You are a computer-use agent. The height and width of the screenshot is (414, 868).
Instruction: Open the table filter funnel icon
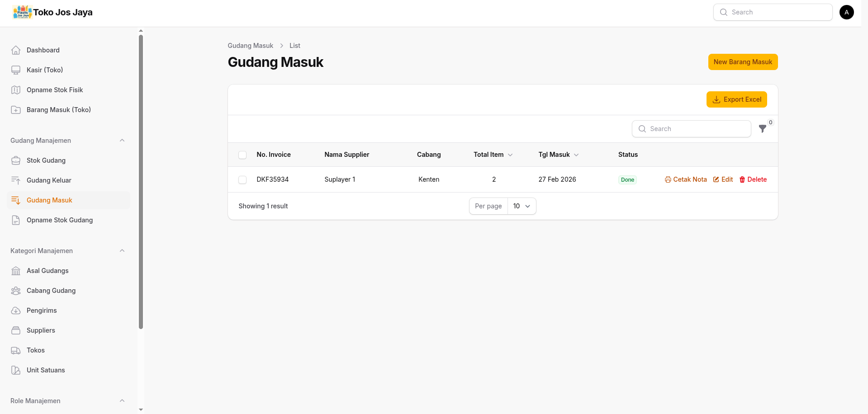click(763, 129)
